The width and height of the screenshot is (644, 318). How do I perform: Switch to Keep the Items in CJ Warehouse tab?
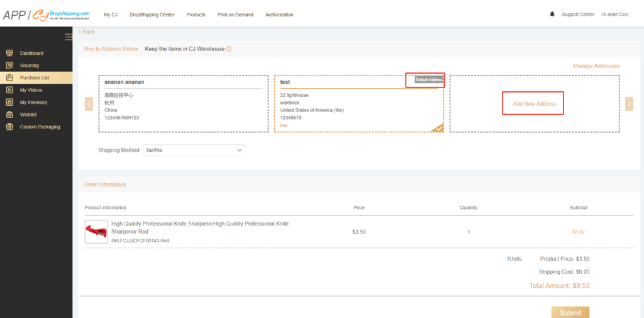pos(184,49)
